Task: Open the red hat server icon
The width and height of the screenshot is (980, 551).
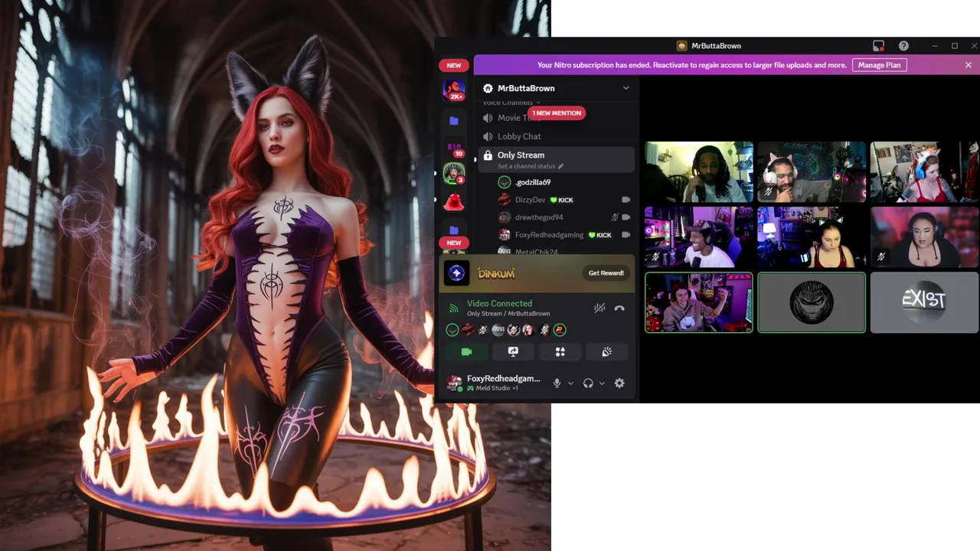Action: click(x=454, y=202)
